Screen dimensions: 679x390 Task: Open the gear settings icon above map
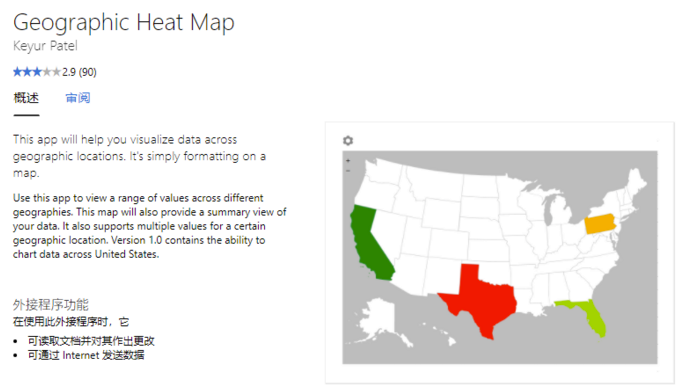(348, 141)
